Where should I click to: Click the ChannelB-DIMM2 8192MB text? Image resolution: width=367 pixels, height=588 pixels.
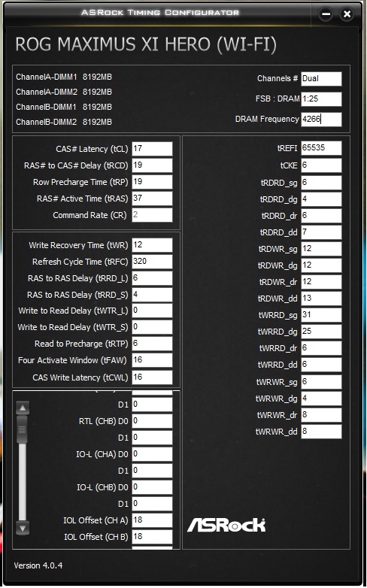click(64, 122)
